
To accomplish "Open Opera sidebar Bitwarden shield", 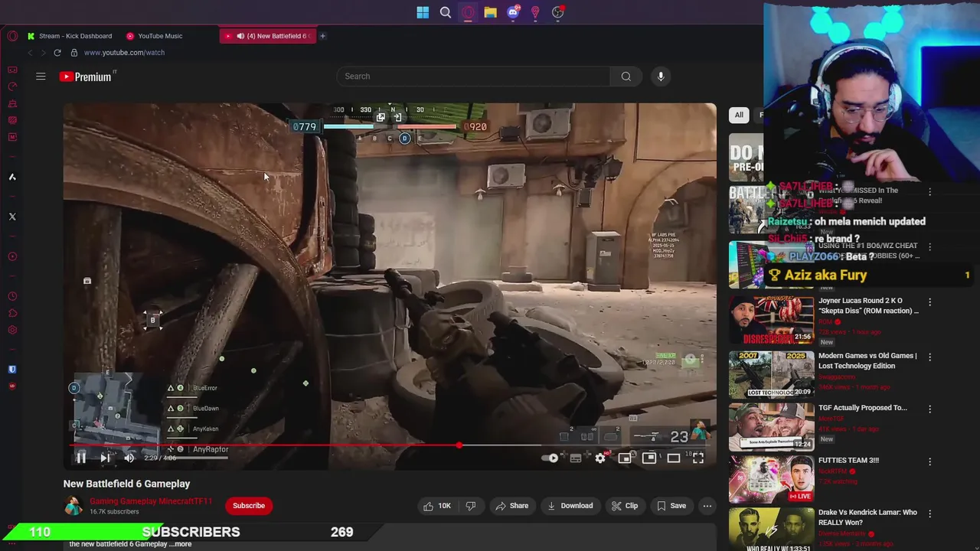I will click(12, 369).
